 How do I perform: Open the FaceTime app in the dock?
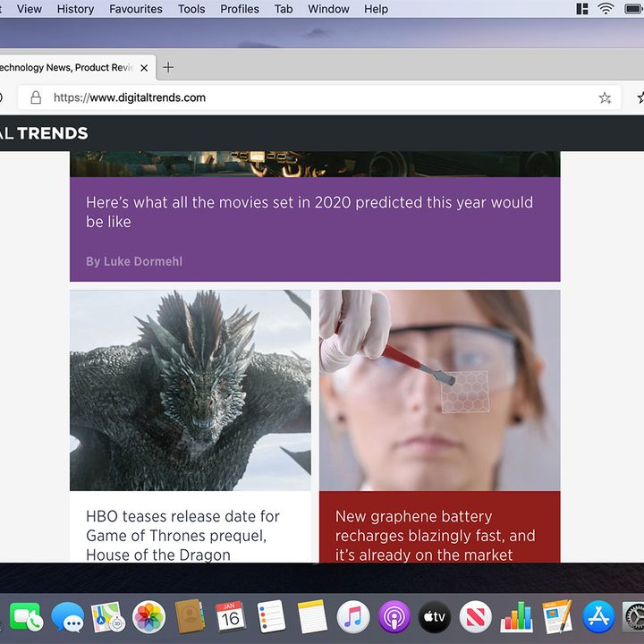[26, 617]
